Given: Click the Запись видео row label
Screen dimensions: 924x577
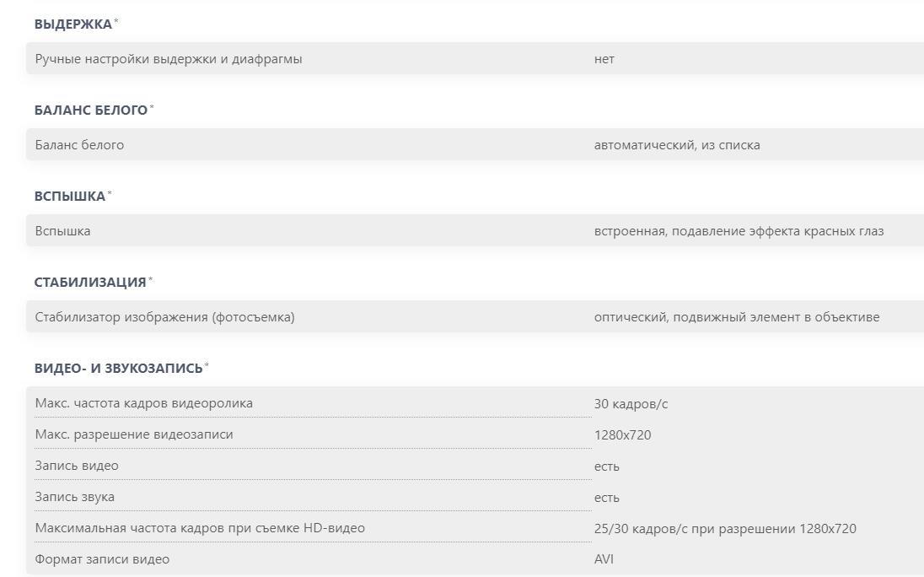Looking at the screenshot, I should [77, 466].
